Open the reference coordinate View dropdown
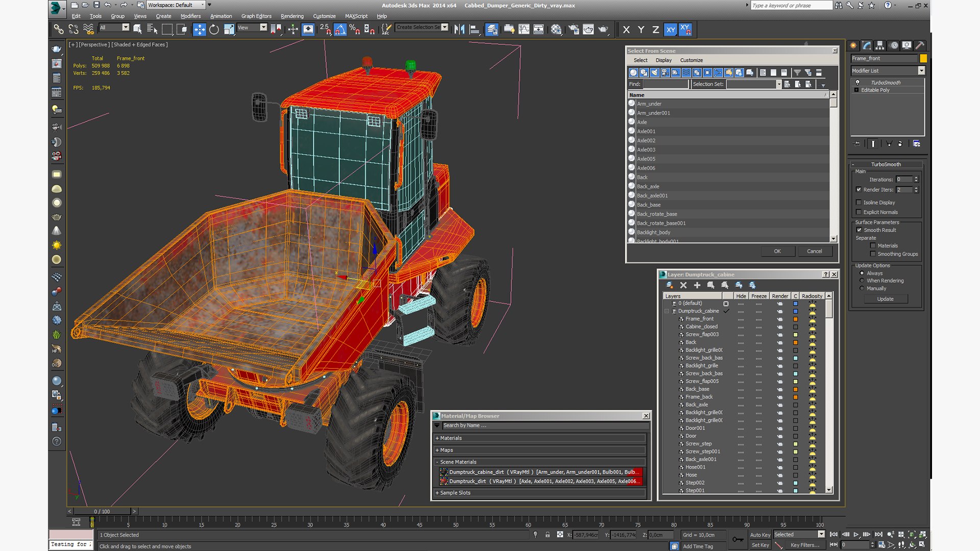The height and width of the screenshot is (551, 980). (x=263, y=28)
